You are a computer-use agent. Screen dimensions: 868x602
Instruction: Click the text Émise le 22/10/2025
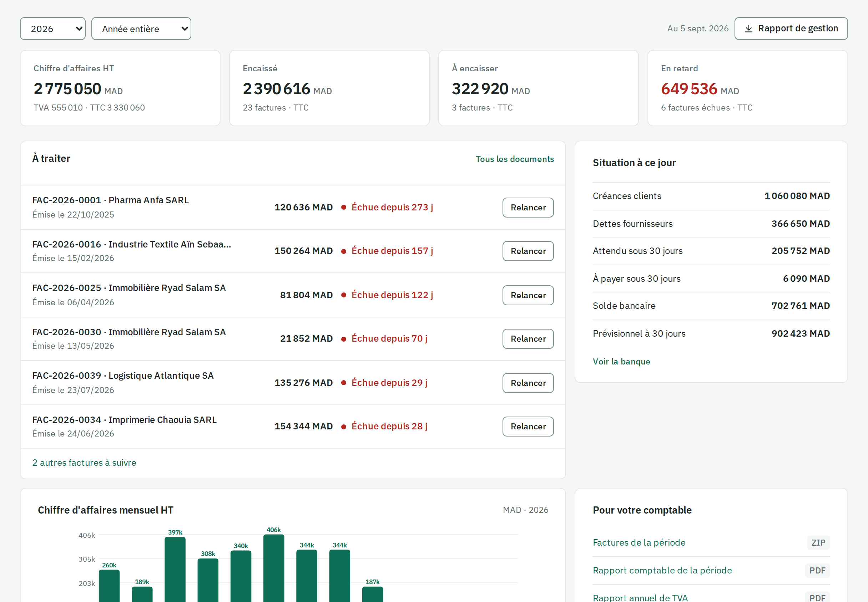coord(73,215)
